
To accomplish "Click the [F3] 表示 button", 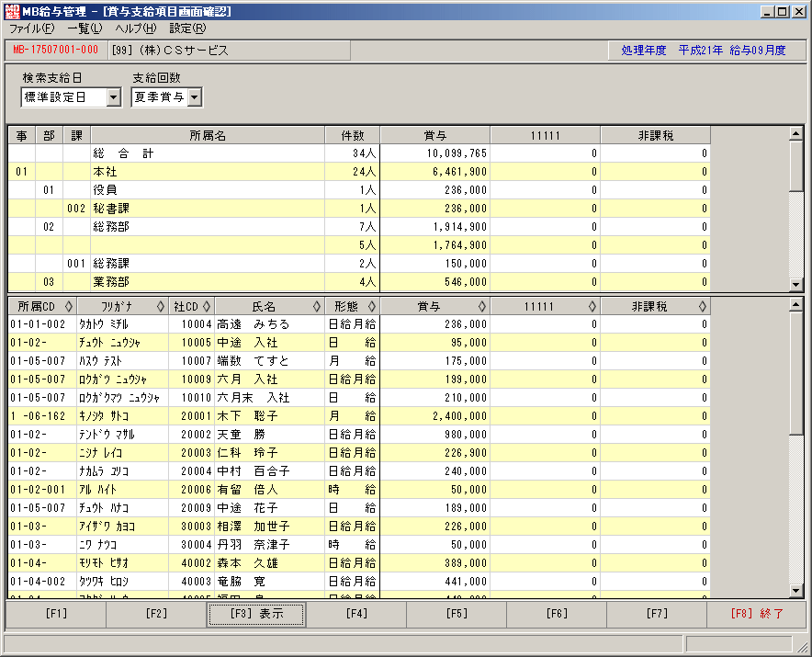I will (x=256, y=614).
